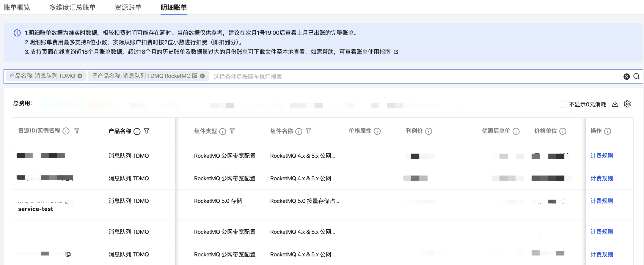The width and height of the screenshot is (644, 265).
Task: Click the info icon beside 价格属性
Action: tap(377, 131)
